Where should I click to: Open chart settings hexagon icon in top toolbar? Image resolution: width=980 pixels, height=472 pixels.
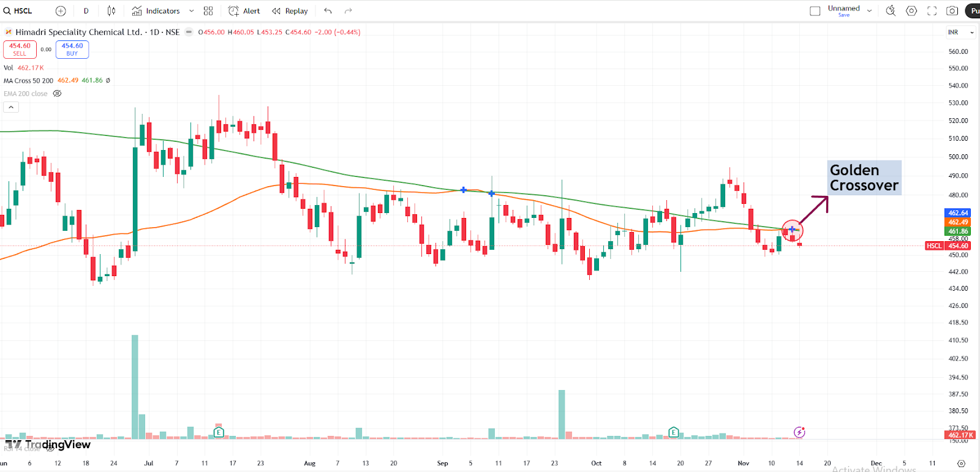coord(911,11)
